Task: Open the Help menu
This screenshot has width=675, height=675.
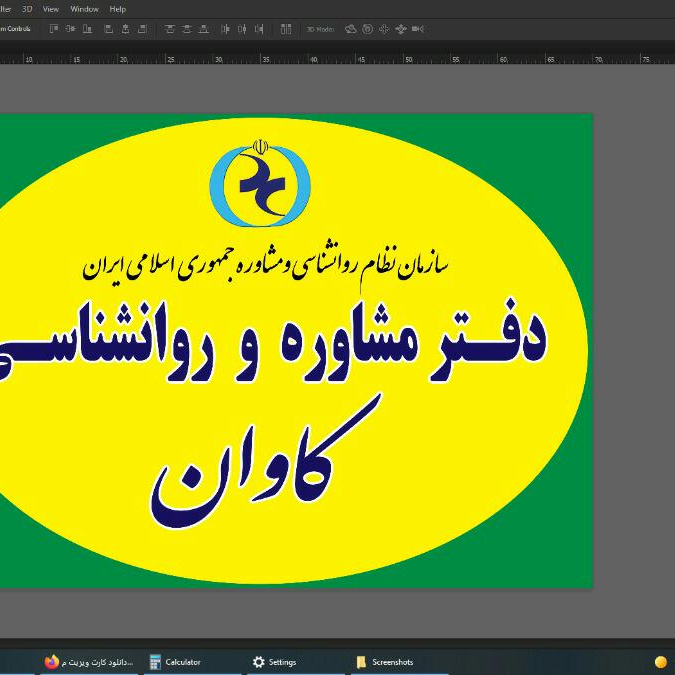Action: coord(118,9)
